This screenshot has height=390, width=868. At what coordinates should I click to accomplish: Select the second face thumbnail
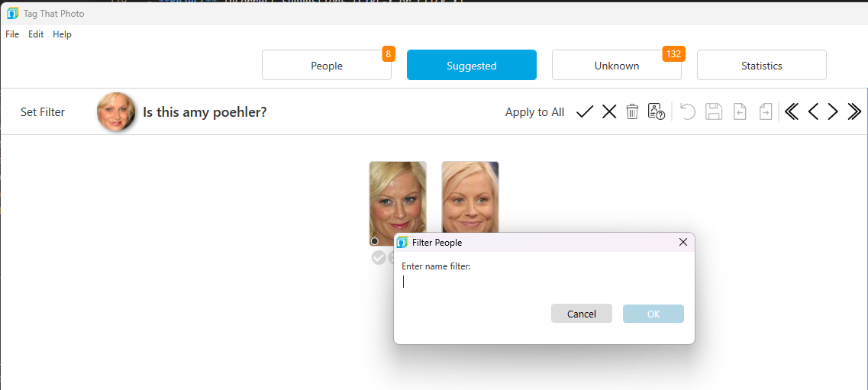470,197
